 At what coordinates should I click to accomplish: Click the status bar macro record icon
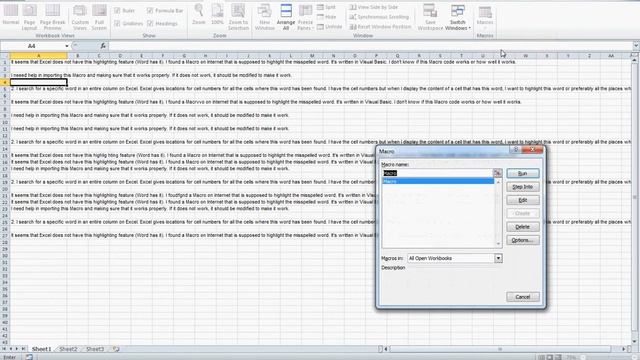tap(29, 357)
